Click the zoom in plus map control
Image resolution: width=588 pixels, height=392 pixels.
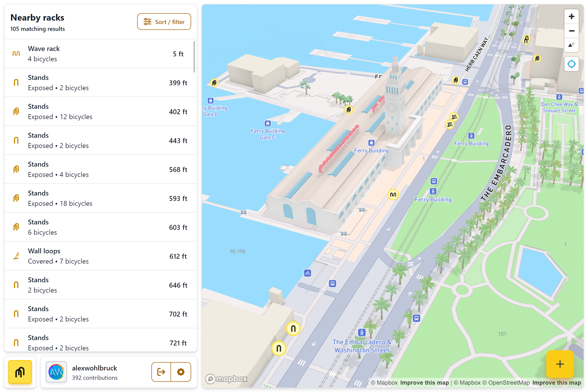tap(571, 16)
